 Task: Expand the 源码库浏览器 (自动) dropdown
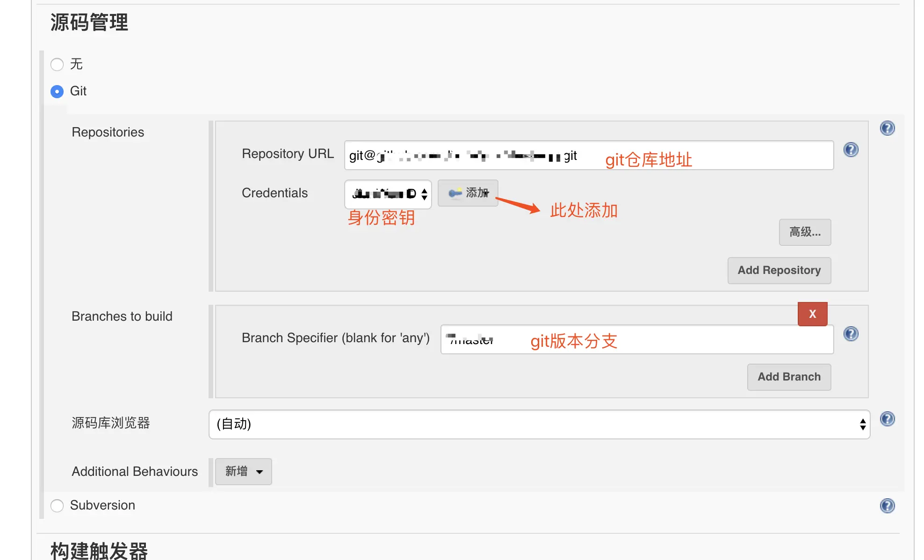[539, 424]
